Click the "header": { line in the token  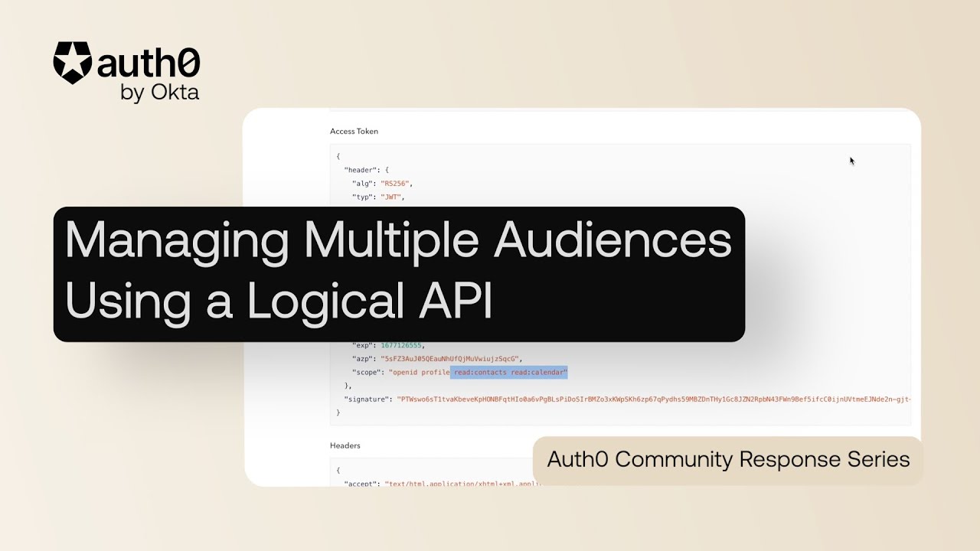click(x=367, y=170)
